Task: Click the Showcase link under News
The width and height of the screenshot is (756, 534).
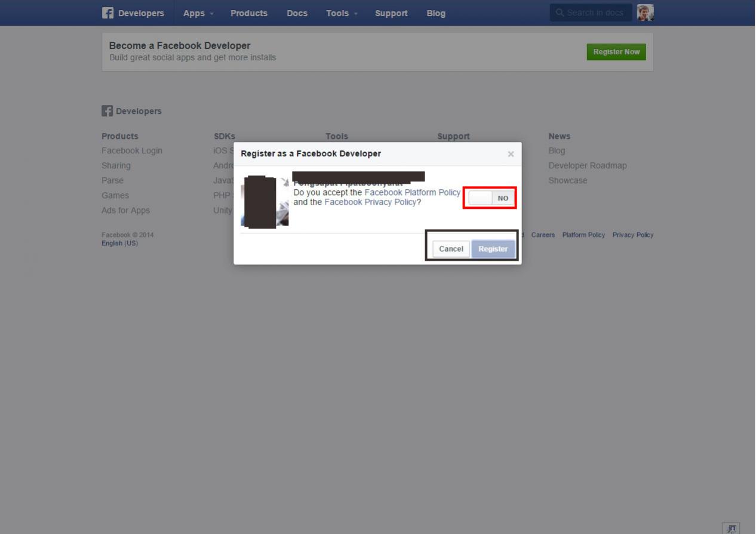Action: pos(568,180)
